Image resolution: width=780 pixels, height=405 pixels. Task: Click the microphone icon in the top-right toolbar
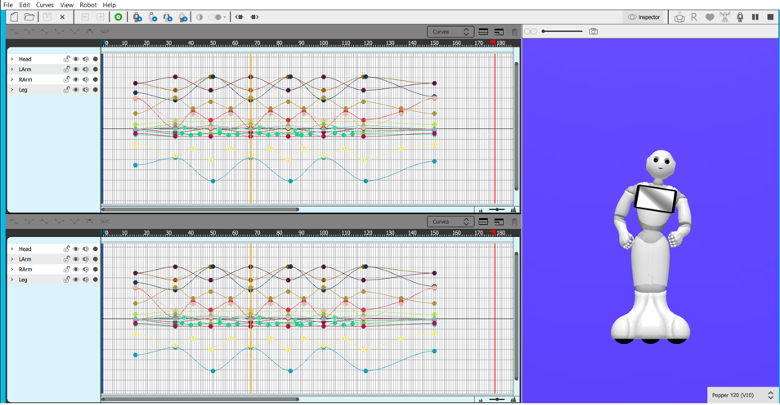[740, 17]
